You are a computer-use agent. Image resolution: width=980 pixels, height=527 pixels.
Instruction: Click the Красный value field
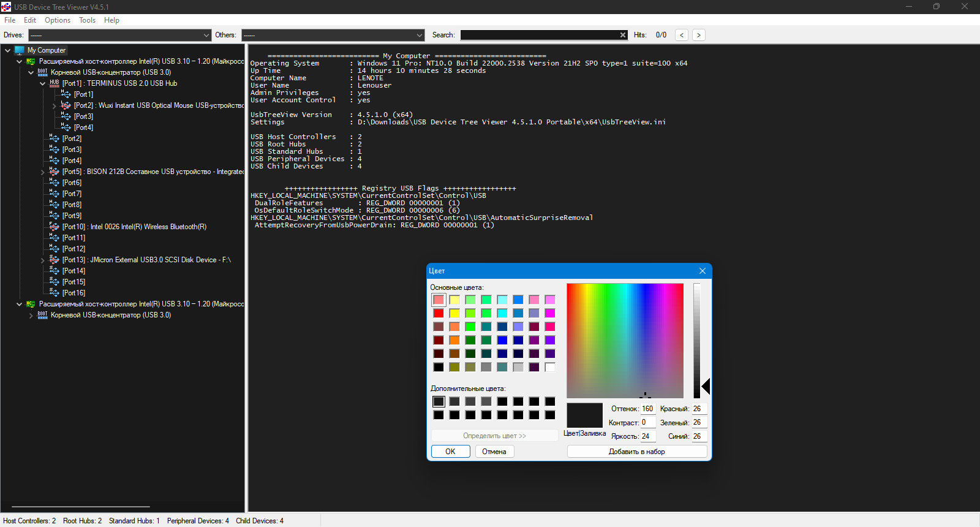pos(699,409)
